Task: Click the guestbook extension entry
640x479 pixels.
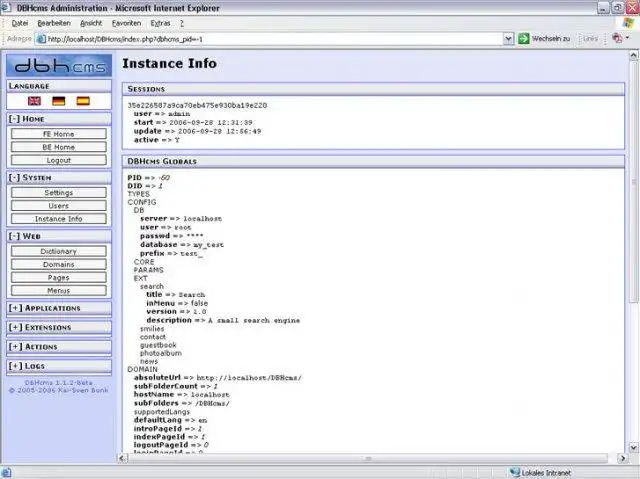Action: click(158, 345)
